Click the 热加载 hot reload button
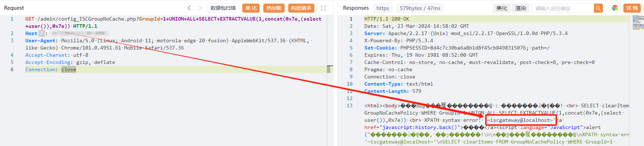Image resolution: width=644 pixels, height=146 pixels. click(274, 8)
